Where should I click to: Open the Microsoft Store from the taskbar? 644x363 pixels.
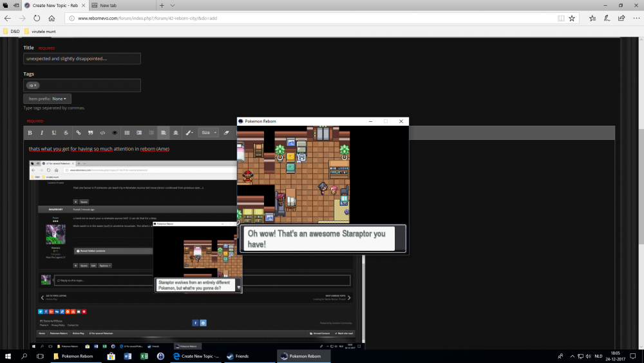click(x=111, y=357)
